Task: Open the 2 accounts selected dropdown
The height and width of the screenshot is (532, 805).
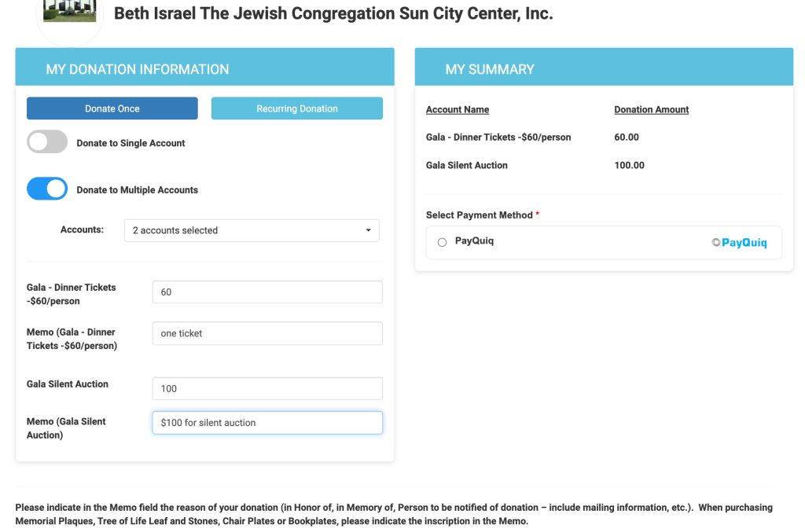Action: tap(252, 230)
